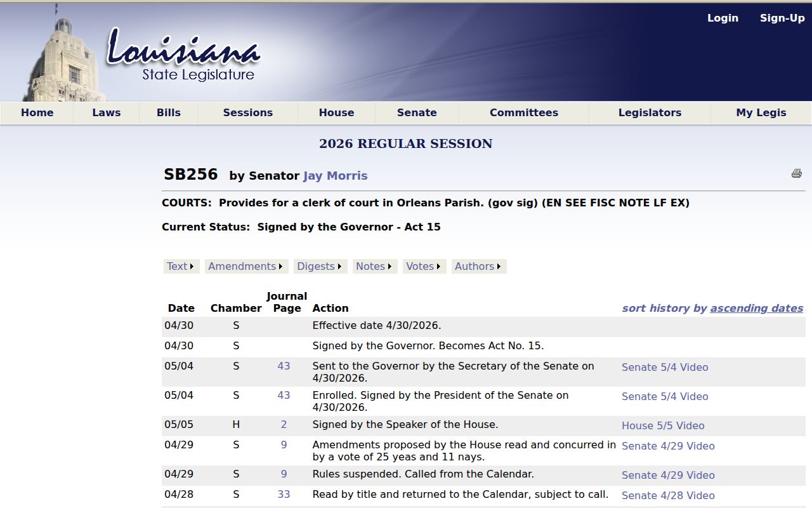Click the Login link
Viewport: 812px width, 508px height.
tap(723, 18)
